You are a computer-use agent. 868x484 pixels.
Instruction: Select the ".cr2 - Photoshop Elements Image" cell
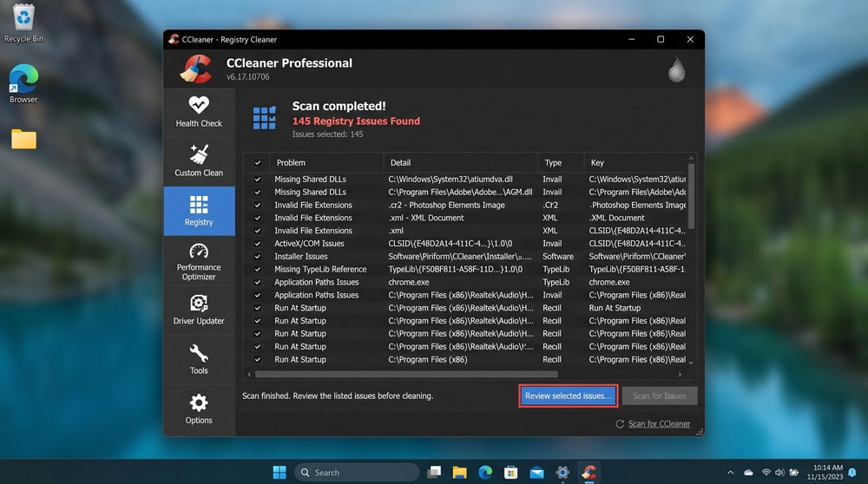click(446, 206)
